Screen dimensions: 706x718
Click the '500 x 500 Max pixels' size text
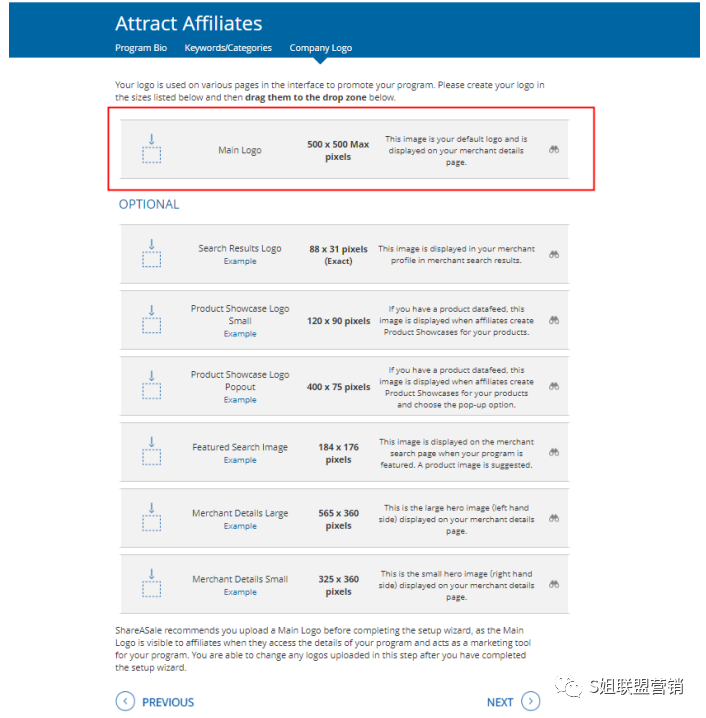click(338, 151)
